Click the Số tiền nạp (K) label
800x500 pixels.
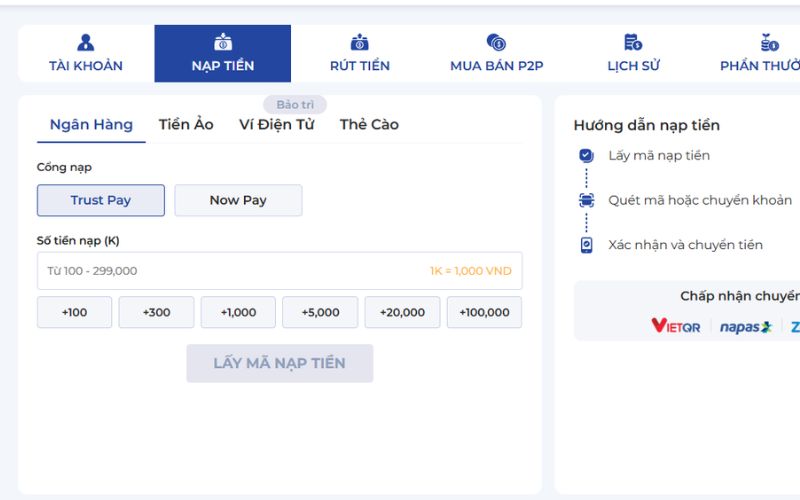coord(78,240)
